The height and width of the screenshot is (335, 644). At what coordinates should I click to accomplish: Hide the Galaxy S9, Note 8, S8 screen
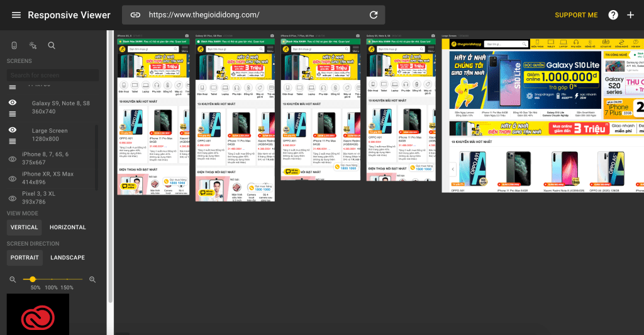pyautogui.click(x=12, y=103)
